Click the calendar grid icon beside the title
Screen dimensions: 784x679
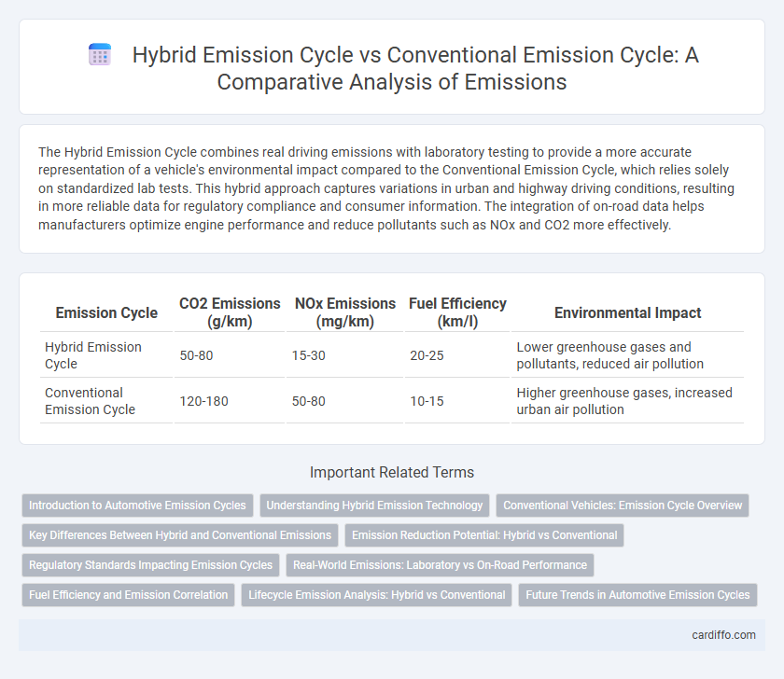(x=100, y=54)
